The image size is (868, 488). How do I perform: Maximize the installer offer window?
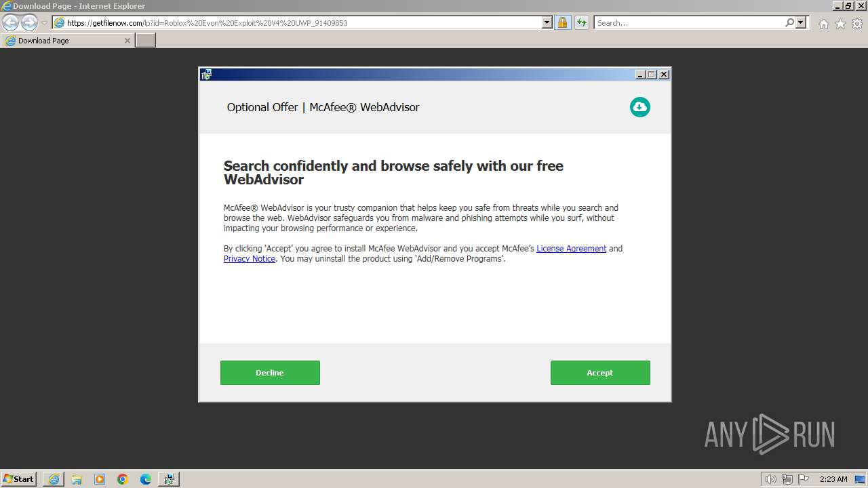[x=652, y=75]
